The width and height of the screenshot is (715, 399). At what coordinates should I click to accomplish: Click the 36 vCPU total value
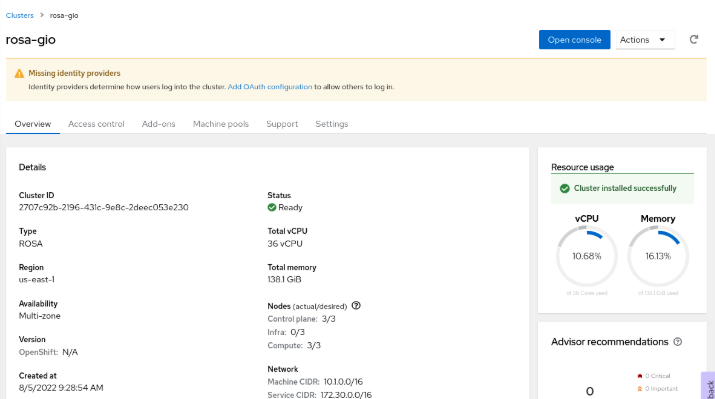pos(285,244)
